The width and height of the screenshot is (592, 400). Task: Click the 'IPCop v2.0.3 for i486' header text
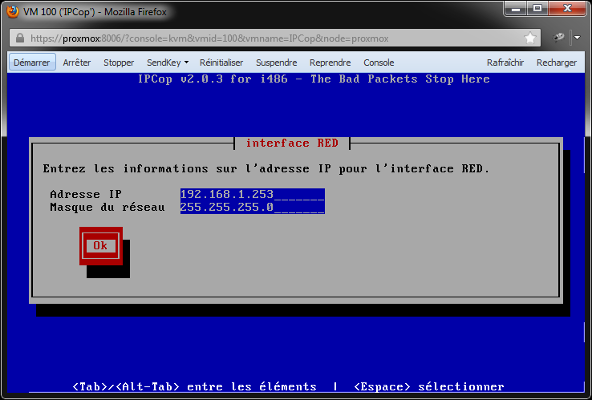coord(212,79)
